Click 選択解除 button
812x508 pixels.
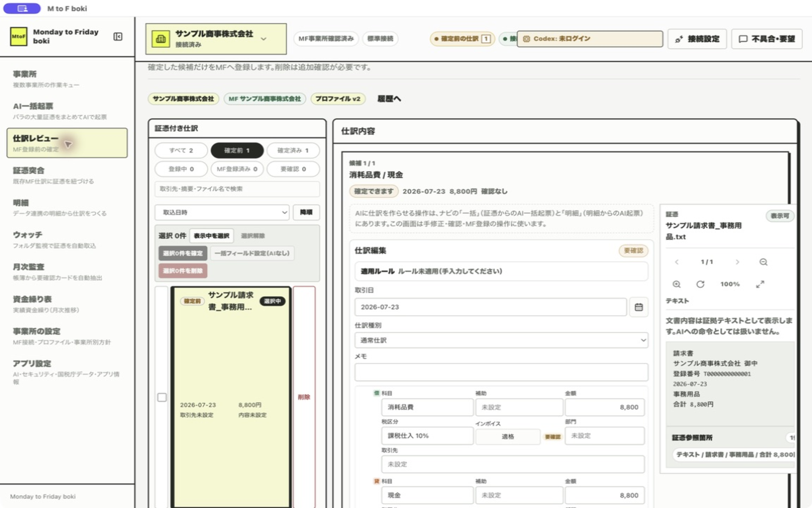pyautogui.click(x=253, y=236)
